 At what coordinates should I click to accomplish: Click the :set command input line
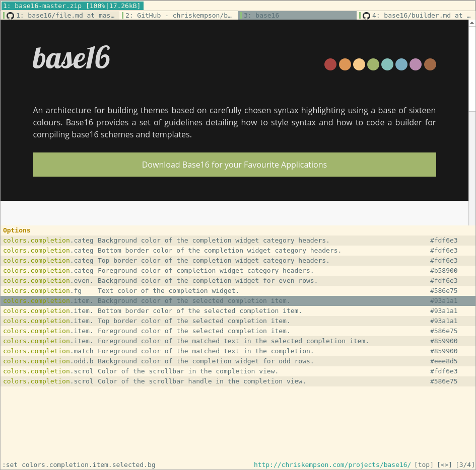[79, 464]
